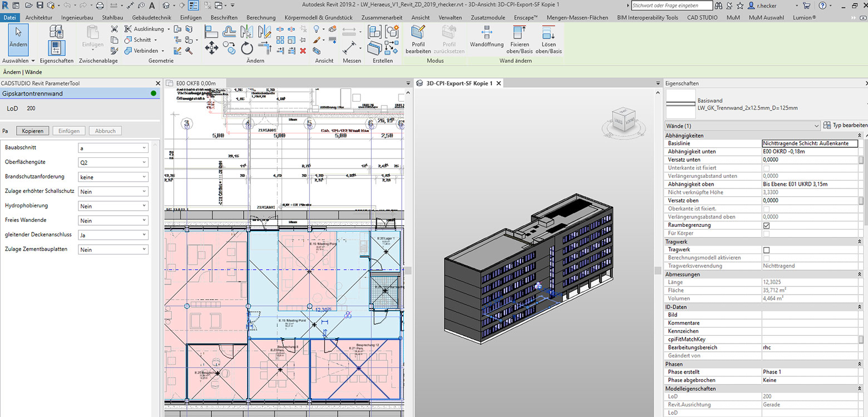Screen dimensions: 868x417
Task: Open the Architektur ribbon tab
Action: pos(39,17)
